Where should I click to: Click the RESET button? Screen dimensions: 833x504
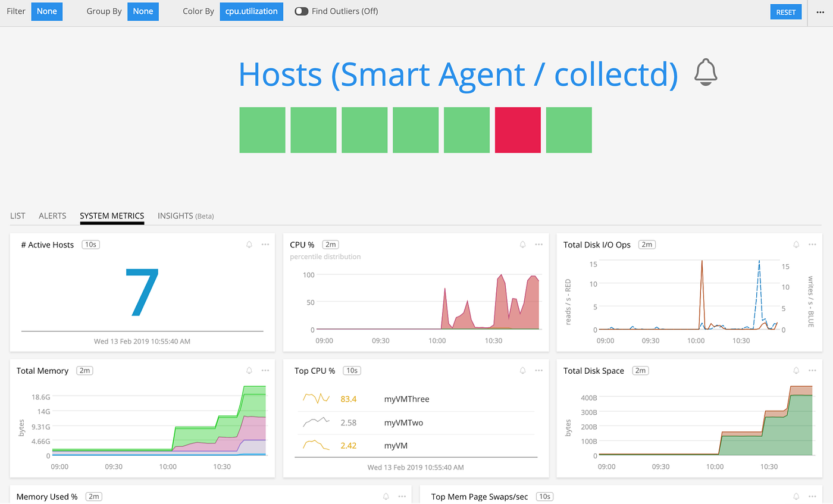[x=786, y=11]
